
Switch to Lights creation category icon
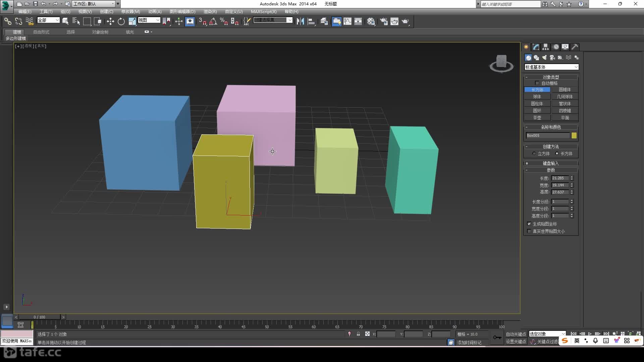(544, 58)
